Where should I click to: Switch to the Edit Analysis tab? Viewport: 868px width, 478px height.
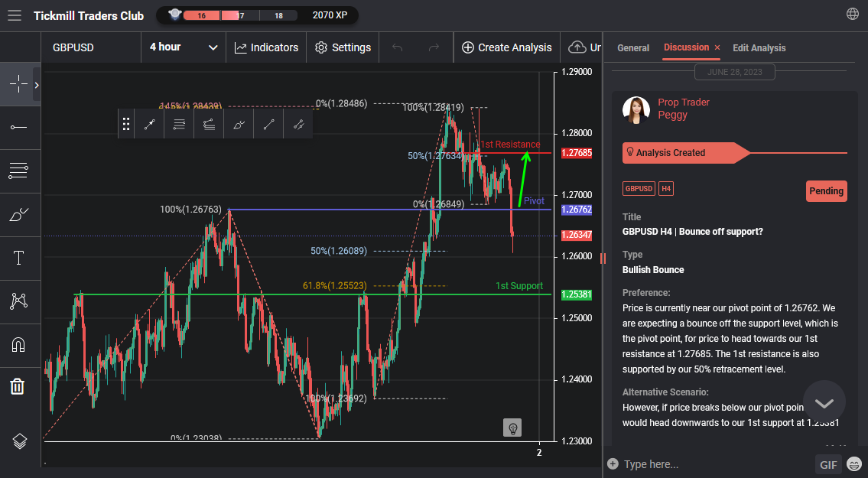pos(759,48)
